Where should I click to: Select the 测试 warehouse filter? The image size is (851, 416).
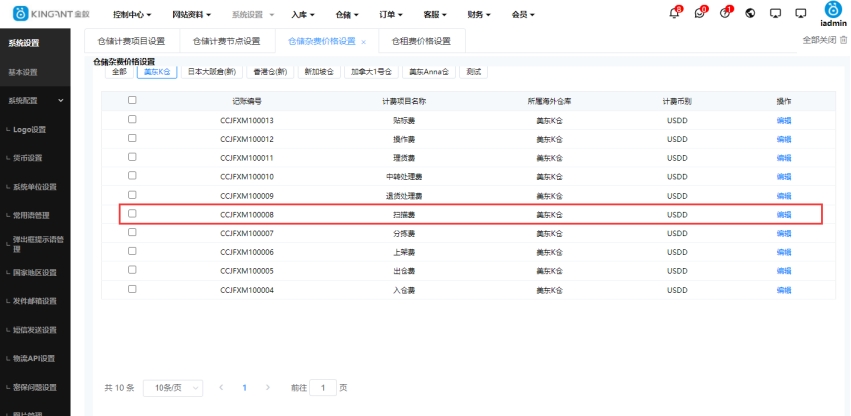click(x=473, y=72)
